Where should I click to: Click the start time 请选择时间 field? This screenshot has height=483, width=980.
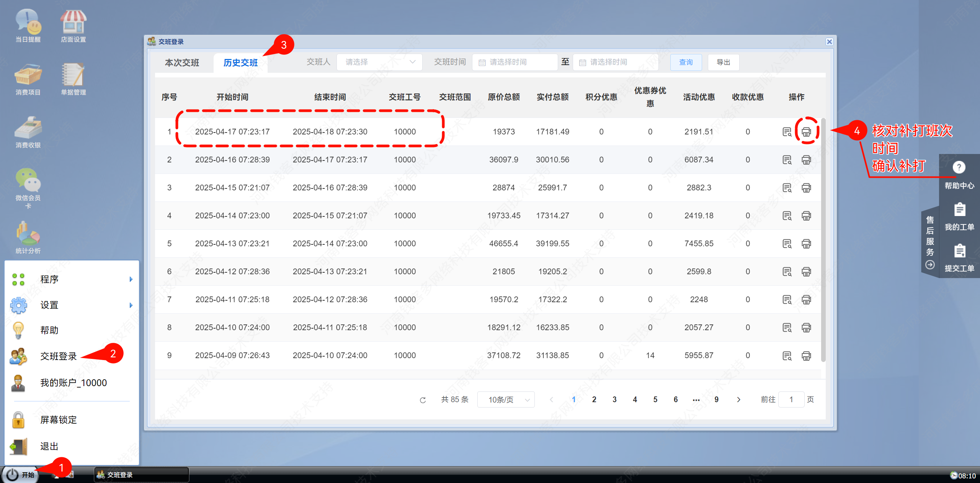click(514, 62)
